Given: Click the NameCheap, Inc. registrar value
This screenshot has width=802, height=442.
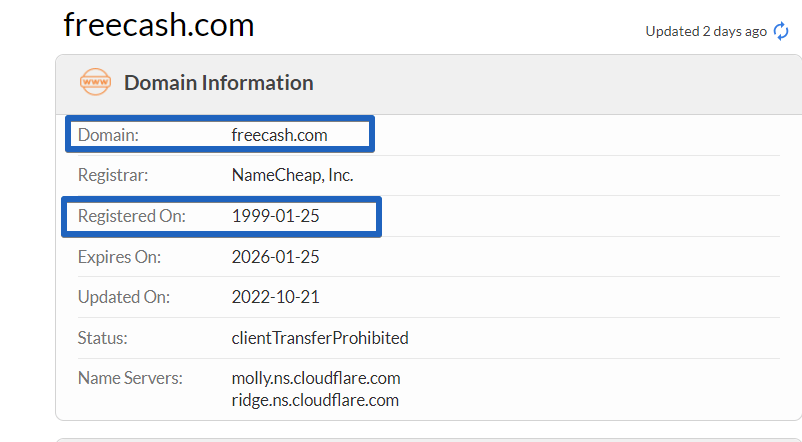Looking at the screenshot, I should coord(293,175).
